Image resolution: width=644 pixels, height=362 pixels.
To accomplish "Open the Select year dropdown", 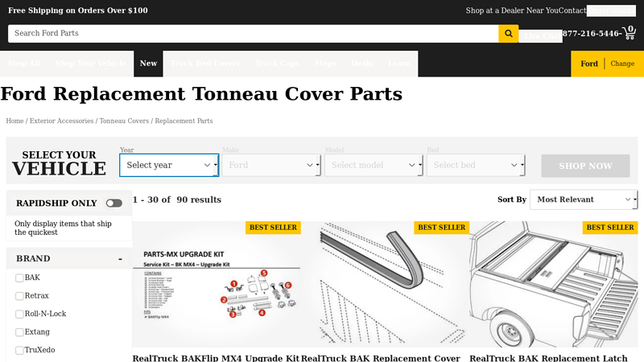I will tap(169, 165).
